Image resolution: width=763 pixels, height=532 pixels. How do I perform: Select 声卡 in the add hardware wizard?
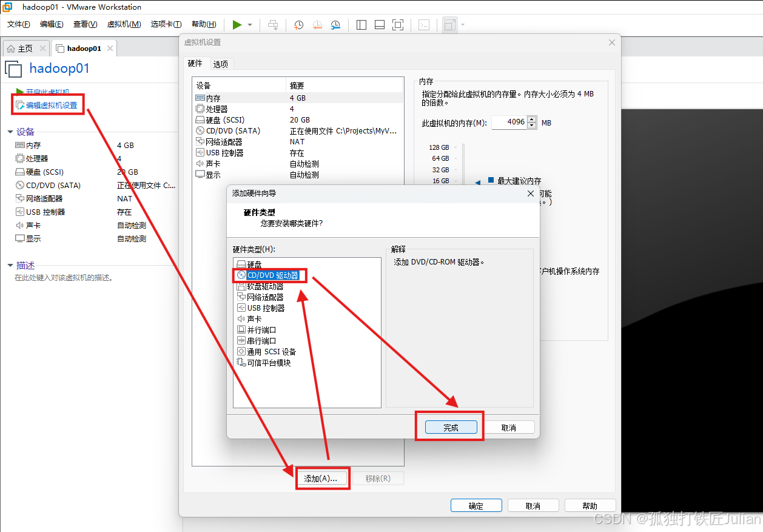point(254,319)
